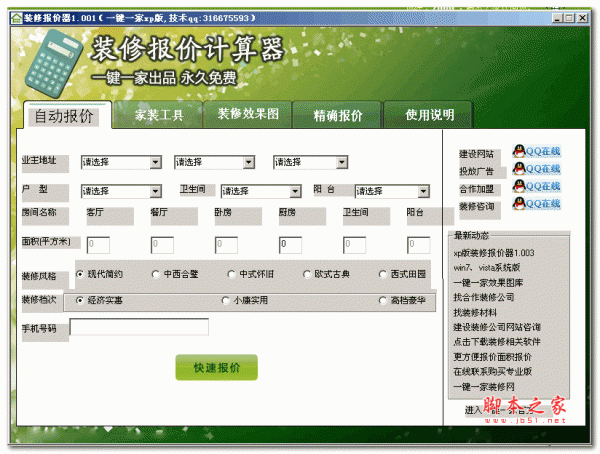
Task: Click the 餐厅 area input field
Action: click(162, 245)
